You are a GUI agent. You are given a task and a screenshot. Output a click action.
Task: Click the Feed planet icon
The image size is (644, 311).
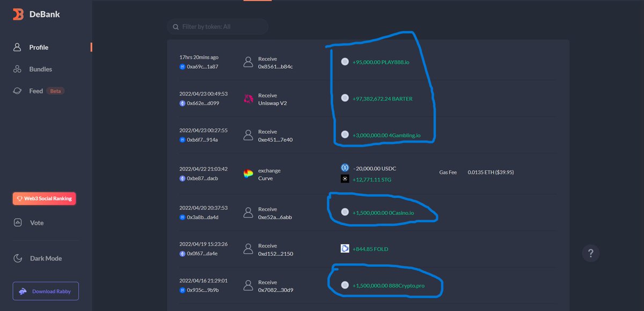18,91
